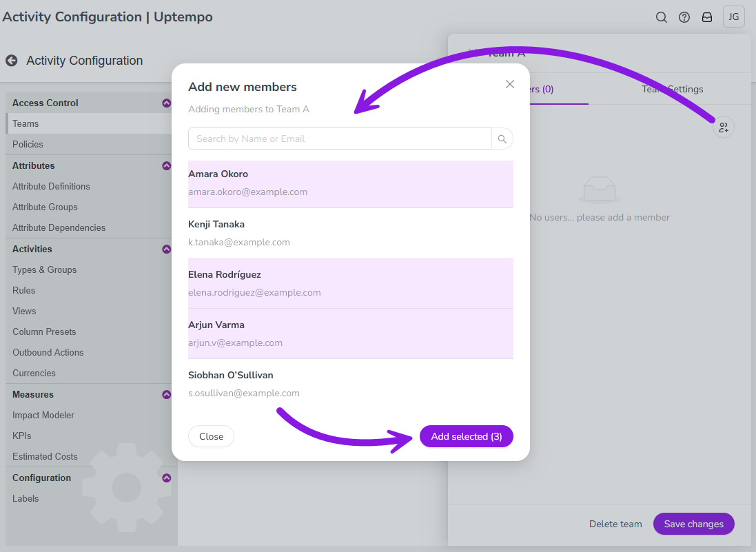756x552 pixels.
Task: Open Attribute Definitions in the sidebar
Action: coord(89,187)
